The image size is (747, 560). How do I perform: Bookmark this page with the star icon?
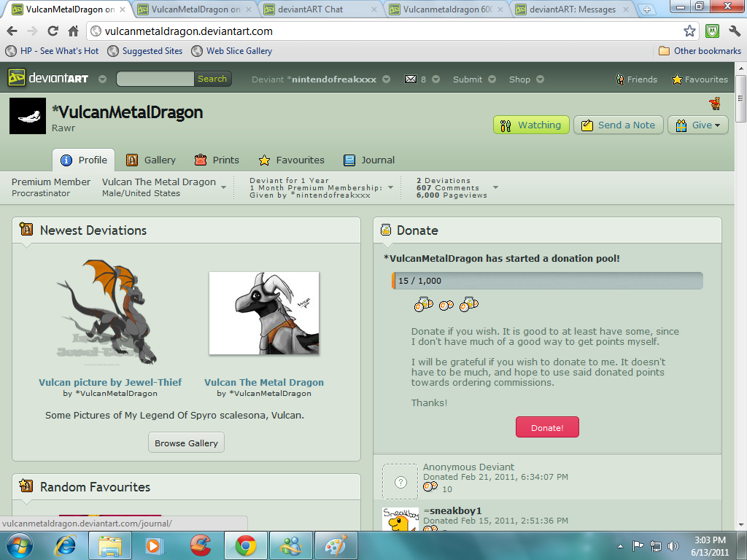[x=689, y=31]
